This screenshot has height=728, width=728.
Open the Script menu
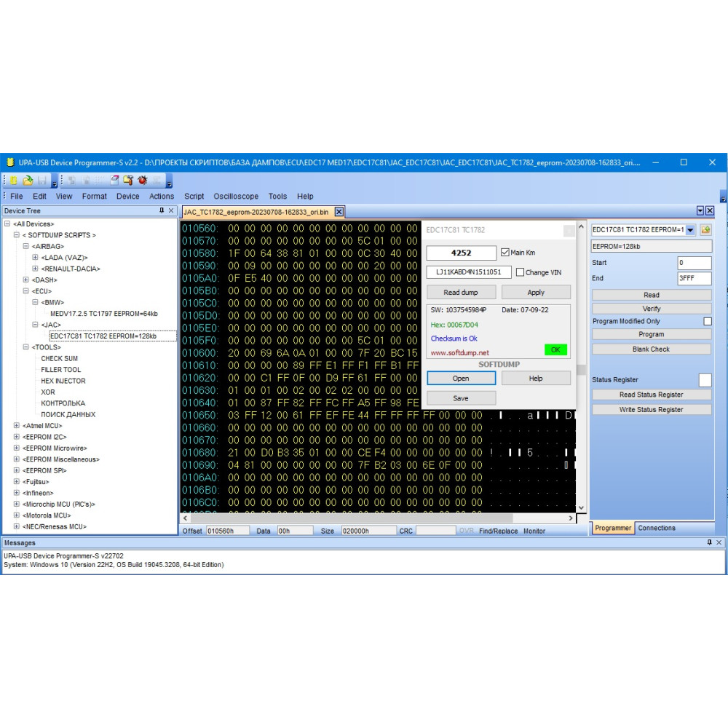click(x=194, y=197)
